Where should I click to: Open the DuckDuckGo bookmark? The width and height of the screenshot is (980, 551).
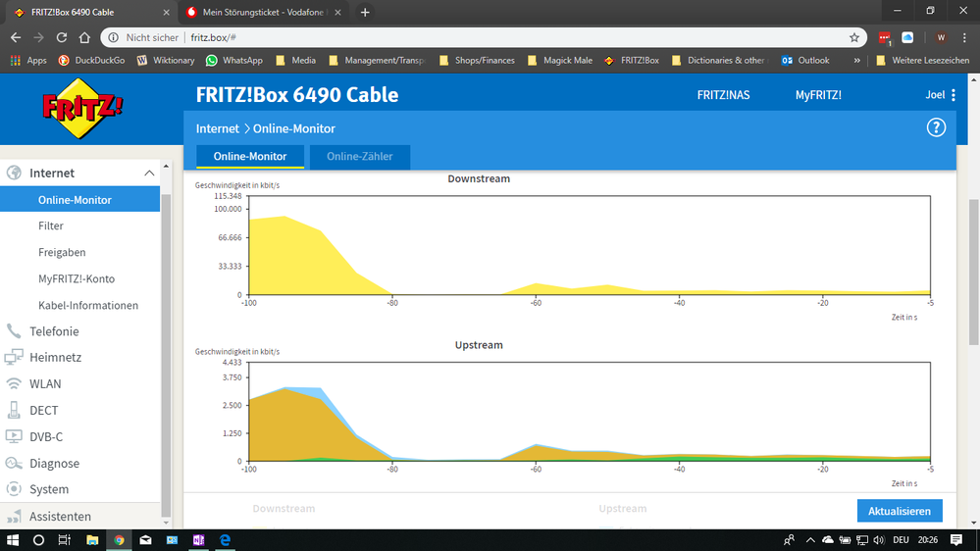pos(91,61)
